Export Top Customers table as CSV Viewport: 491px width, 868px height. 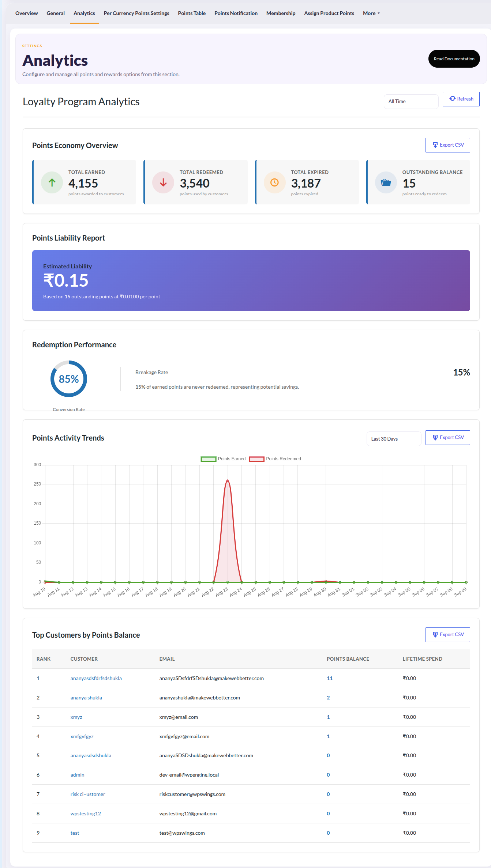[448, 635]
